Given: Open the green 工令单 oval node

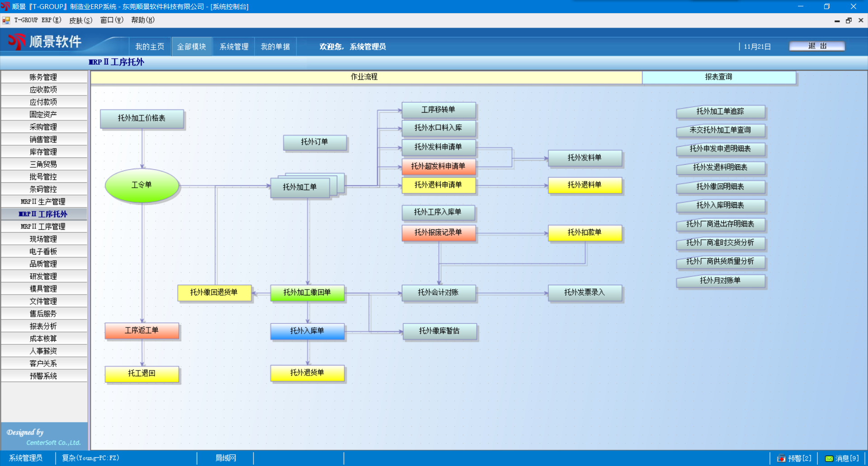Looking at the screenshot, I should (x=142, y=185).
